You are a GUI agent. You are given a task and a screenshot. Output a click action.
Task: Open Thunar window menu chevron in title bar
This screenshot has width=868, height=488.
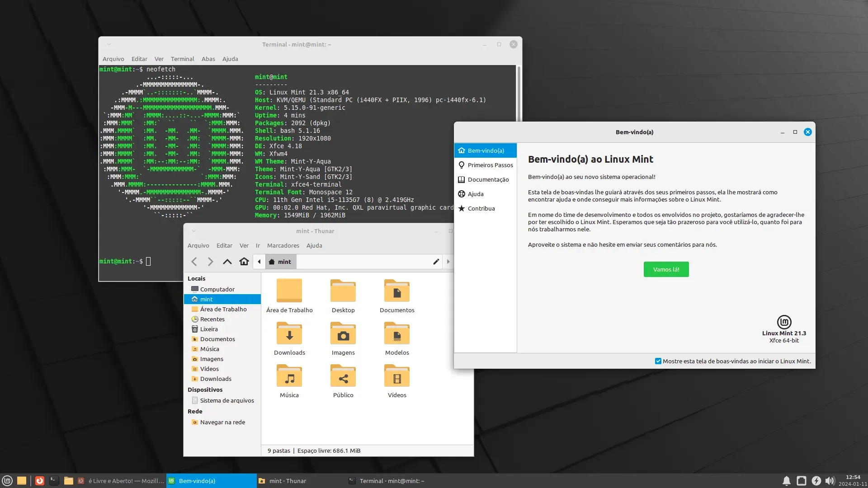pos(193,231)
